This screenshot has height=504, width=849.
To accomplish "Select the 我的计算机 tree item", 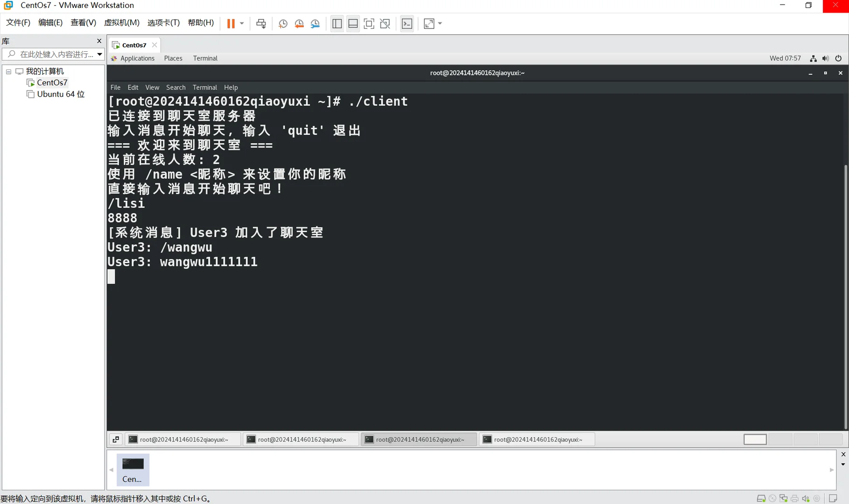I will coord(45,71).
